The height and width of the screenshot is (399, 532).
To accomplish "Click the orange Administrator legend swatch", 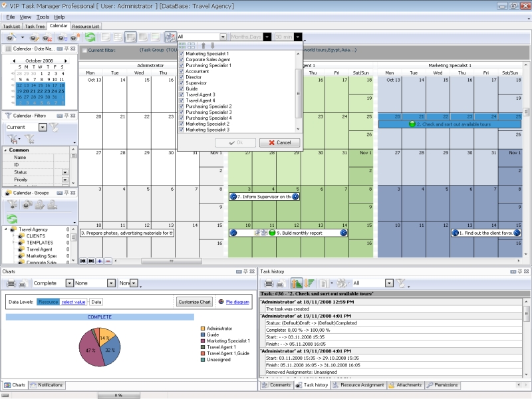I will pyautogui.click(x=203, y=329).
